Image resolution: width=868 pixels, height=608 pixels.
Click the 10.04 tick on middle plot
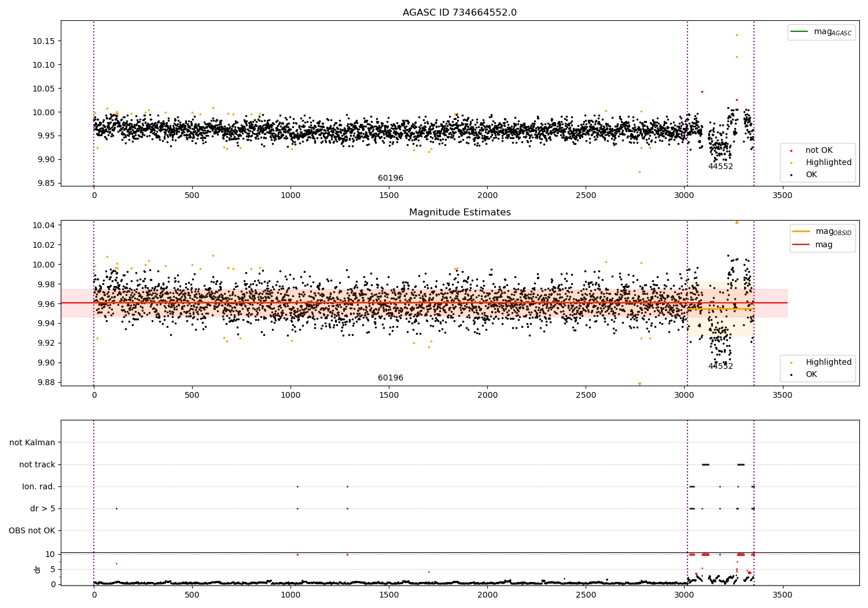44,225
